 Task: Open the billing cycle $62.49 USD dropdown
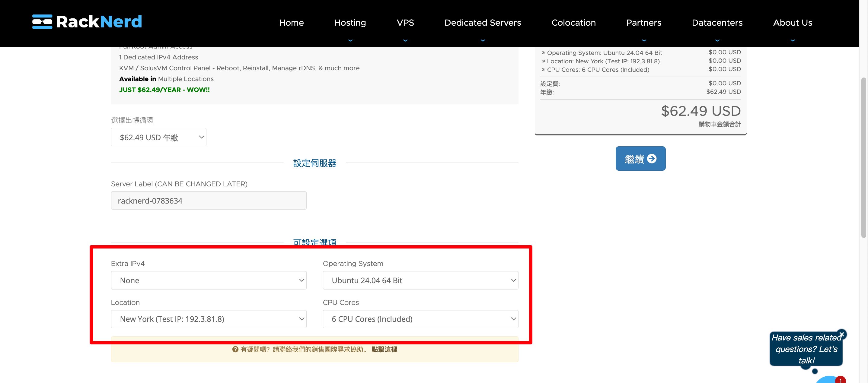(x=158, y=137)
